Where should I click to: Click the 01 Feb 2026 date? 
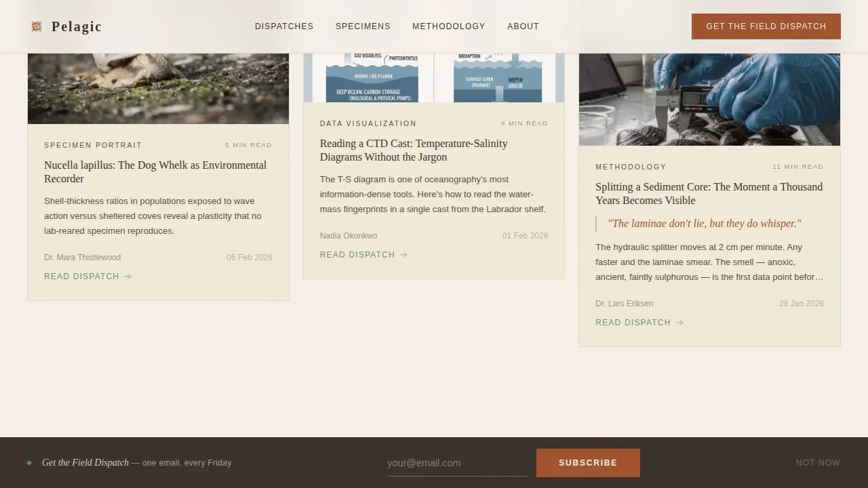click(525, 236)
